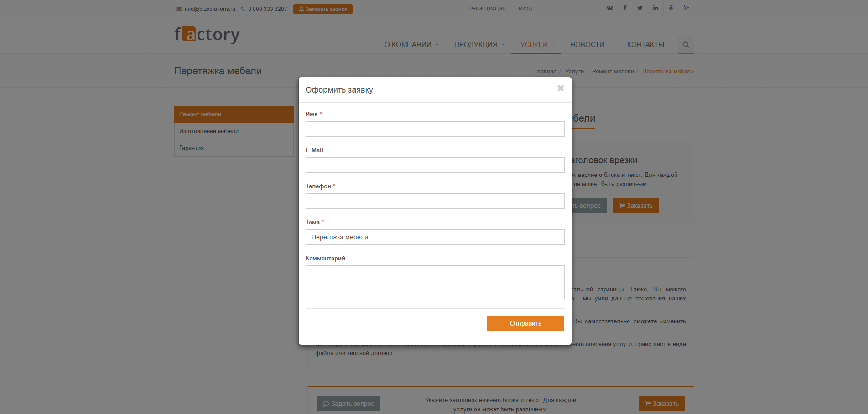Screen dimensions: 868x414
Task: Open the Контакты menu item
Action: tap(645, 45)
